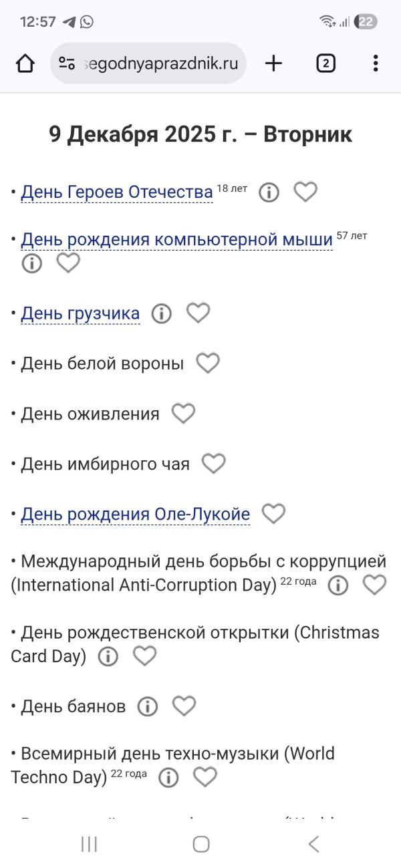This screenshot has height=868, width=401.
Task: Open info for День Героев Отечества
Action: pos(269,192)
